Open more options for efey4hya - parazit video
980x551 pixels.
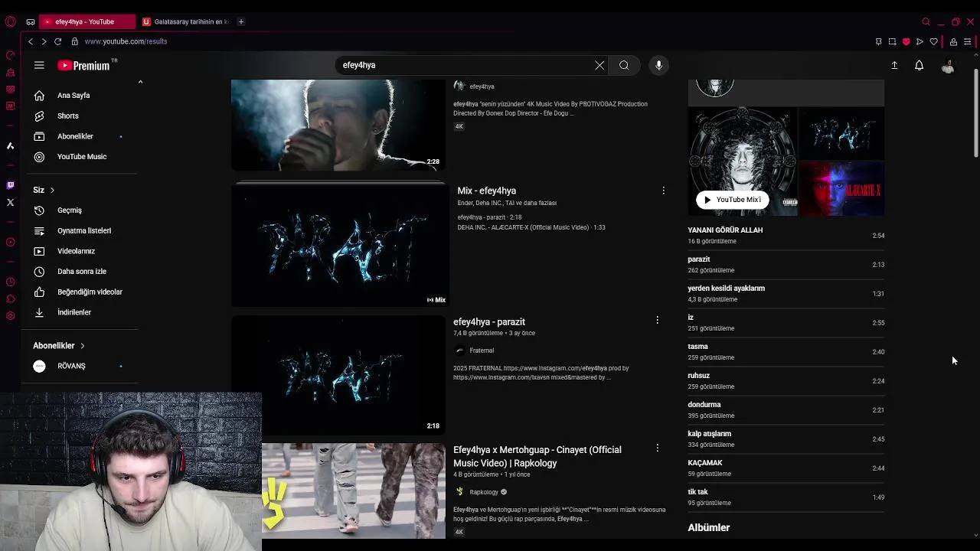[657, 320]
